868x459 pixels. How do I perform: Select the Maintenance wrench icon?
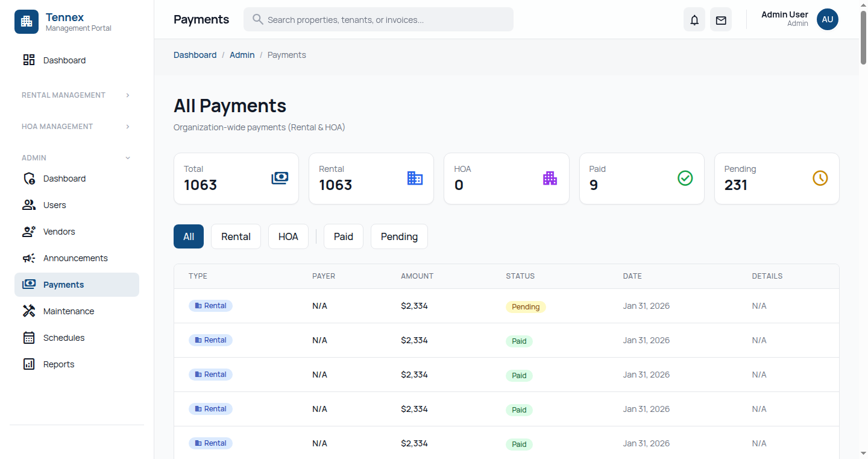tap(28, 311)
